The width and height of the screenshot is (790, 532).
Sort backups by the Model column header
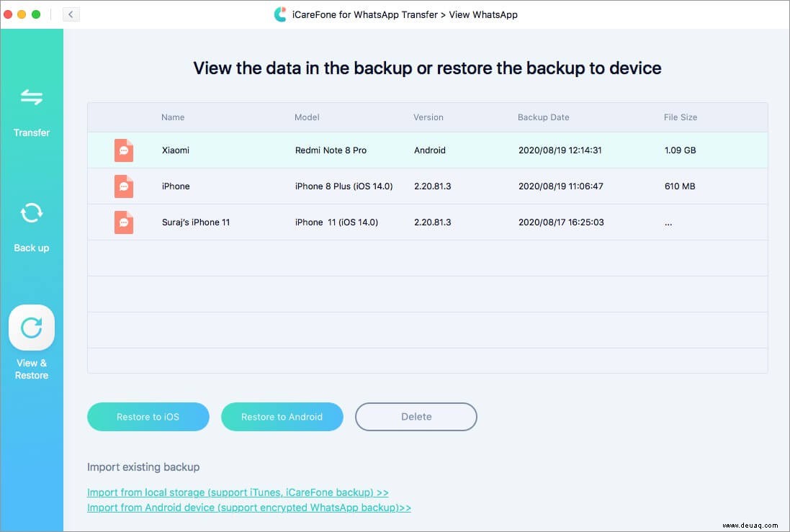point(307,117)
